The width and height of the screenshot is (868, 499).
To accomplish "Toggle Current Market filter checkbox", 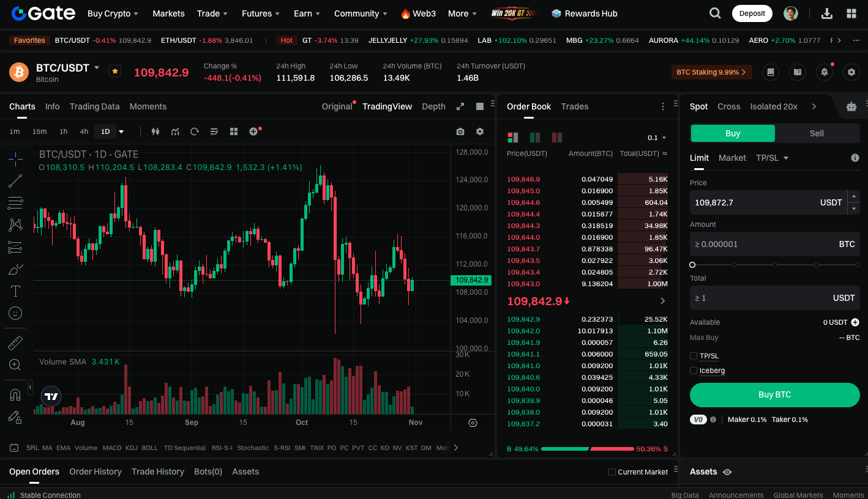I will (612, 472).
